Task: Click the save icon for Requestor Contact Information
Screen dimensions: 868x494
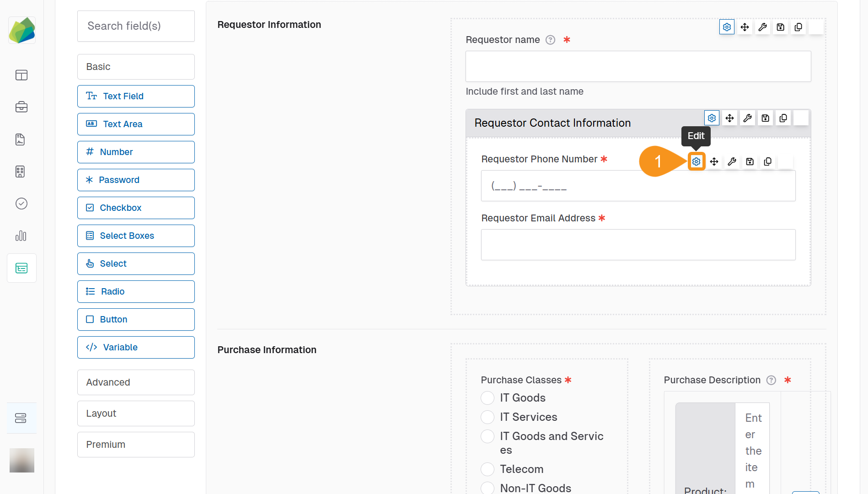Action: click(766, 118)
